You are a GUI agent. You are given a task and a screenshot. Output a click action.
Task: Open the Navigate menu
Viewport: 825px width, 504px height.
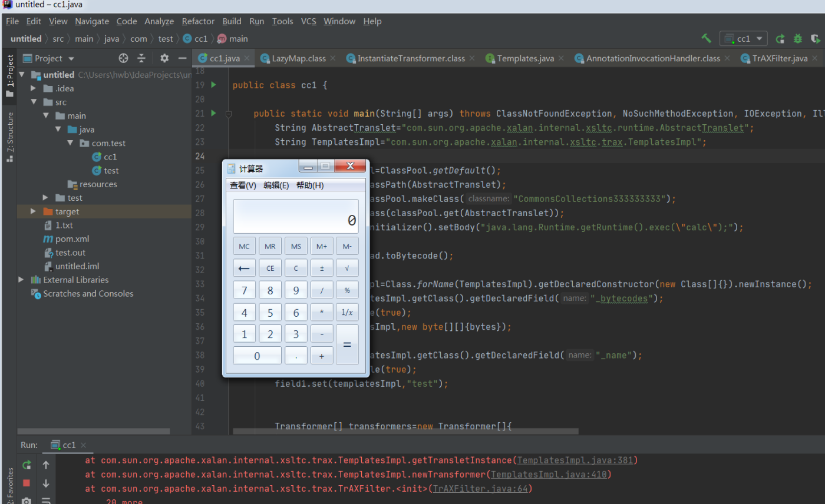(92, 21)
